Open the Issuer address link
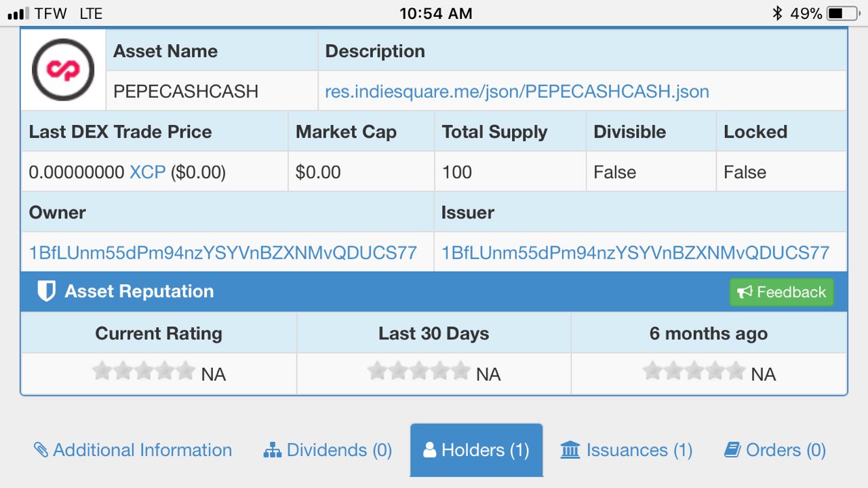 click(635, 252)
